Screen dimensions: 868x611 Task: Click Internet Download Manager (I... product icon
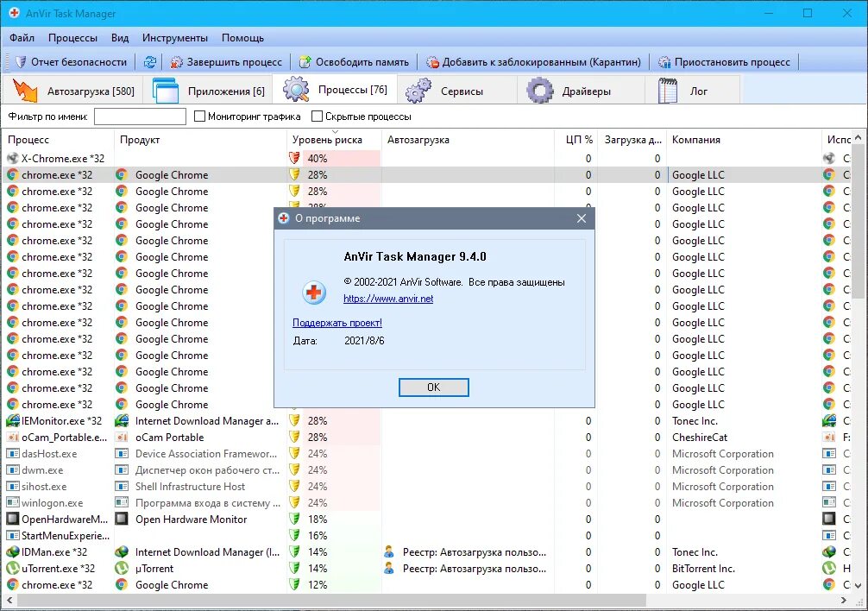click(122, 551)
